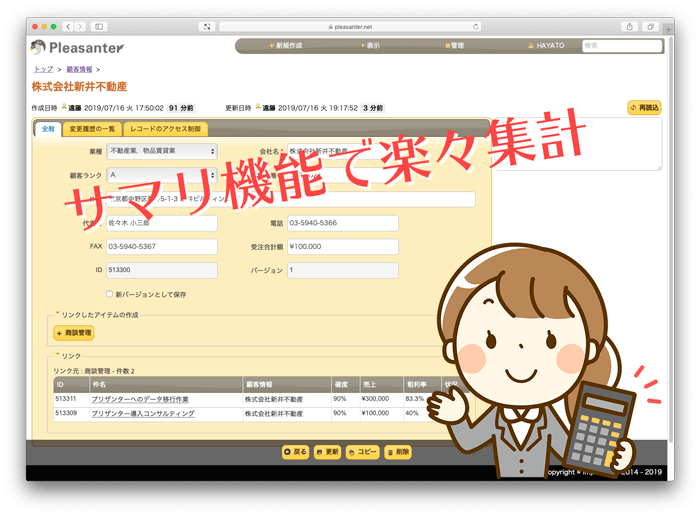The width and height of the screenshot is (700, 515).
Task: Click the FAX field 03-5940-5367
Action: 162,247
